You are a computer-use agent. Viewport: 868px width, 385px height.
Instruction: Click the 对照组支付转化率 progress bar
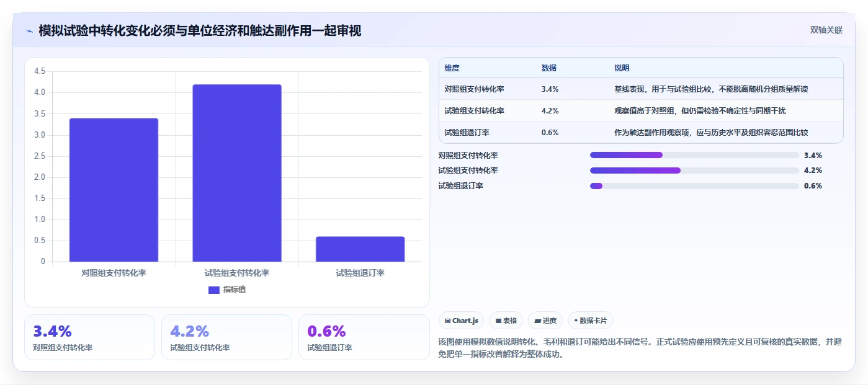click(x=694, y=155)
